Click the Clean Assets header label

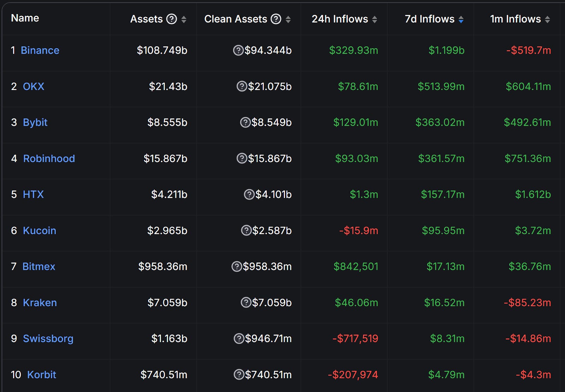tap(236, 19)
